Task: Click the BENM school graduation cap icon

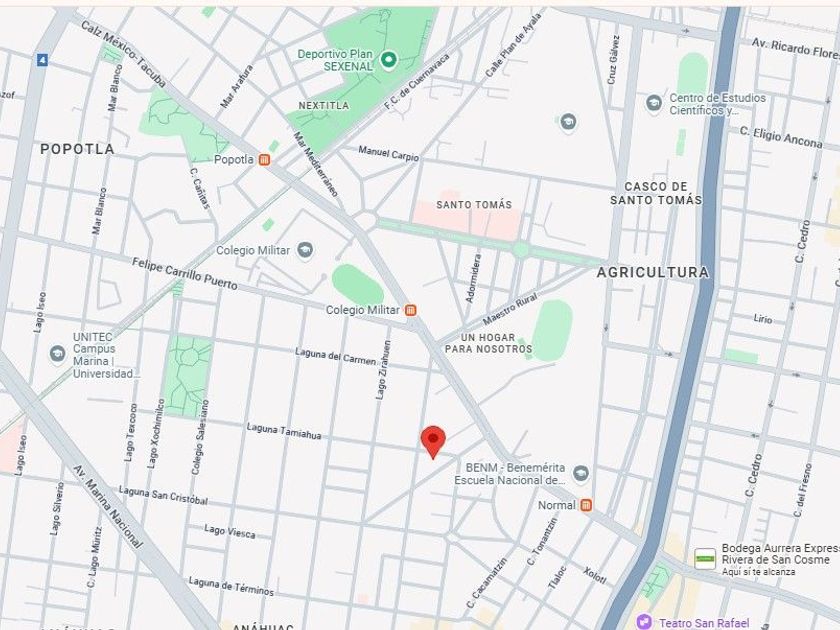Action: [581, 474]
